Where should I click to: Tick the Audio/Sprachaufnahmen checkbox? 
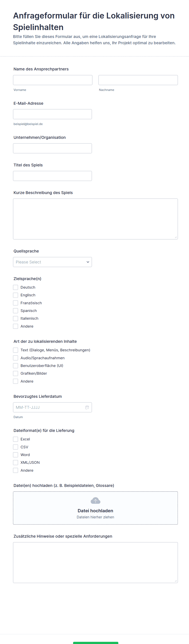tap(15, 358)
